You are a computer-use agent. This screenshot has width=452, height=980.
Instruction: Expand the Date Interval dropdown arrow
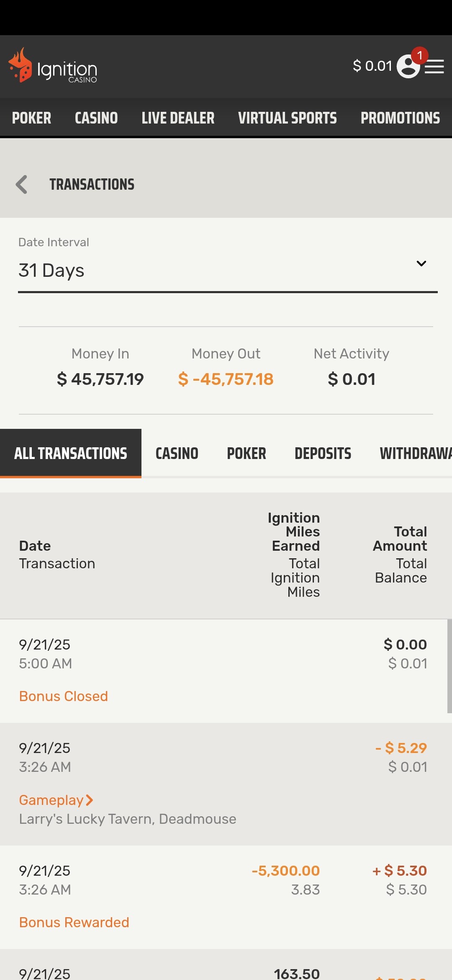tap(421, 263)
